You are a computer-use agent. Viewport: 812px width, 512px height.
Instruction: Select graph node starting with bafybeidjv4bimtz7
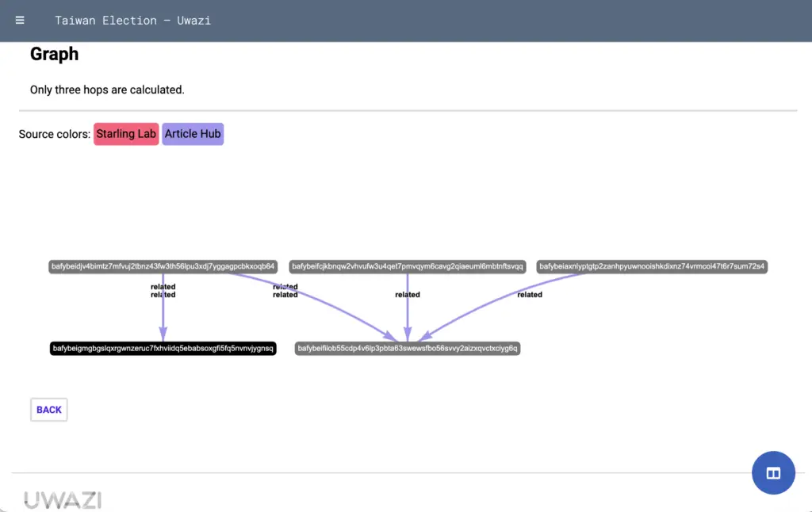click(x=163, y=266)
